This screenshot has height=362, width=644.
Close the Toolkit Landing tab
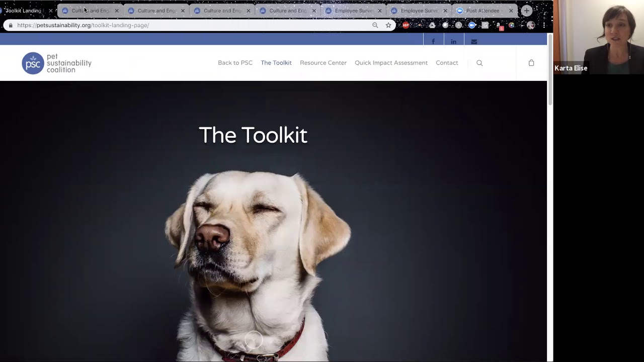50,11
